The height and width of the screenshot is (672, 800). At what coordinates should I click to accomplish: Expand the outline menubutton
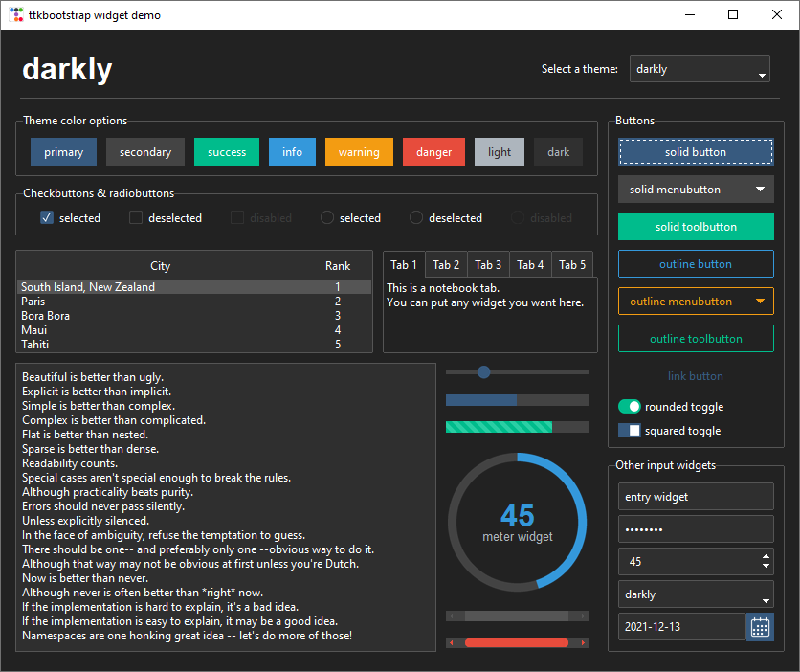coord(762,301)
